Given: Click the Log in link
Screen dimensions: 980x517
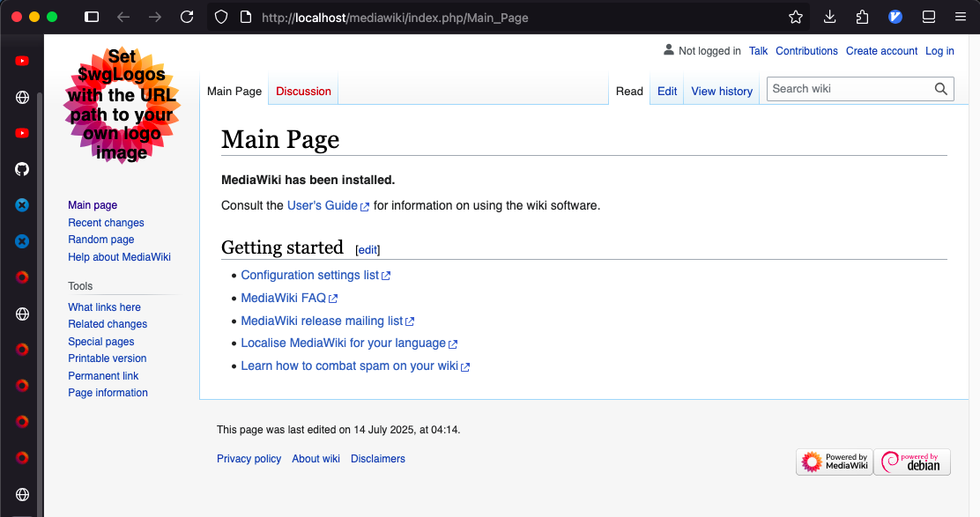Looking at the screenshot, I should point(940,51).
